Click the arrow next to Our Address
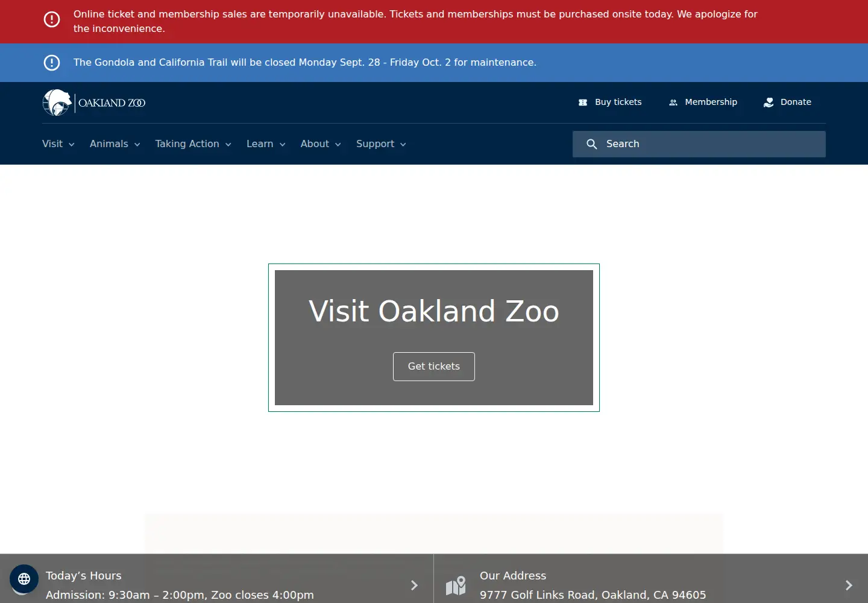Image resolution: width=868 pixels, height=603 pixels. click(849, 586)
